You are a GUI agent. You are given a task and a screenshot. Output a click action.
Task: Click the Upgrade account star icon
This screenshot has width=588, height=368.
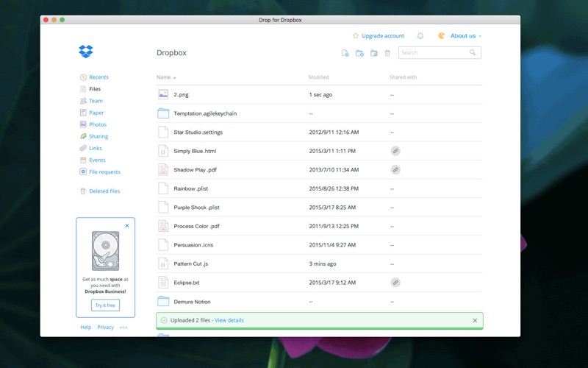point(356,35)
